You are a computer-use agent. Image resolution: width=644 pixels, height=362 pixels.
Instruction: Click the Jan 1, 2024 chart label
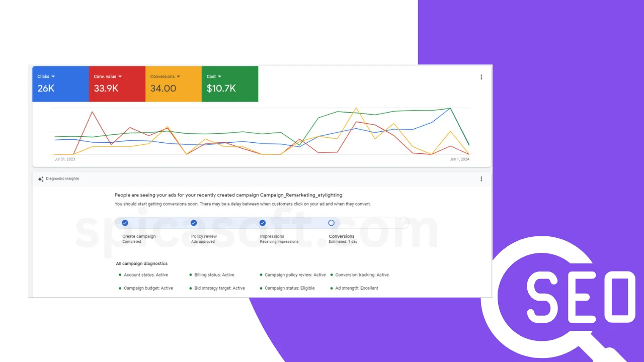click(x=459, y=159)
